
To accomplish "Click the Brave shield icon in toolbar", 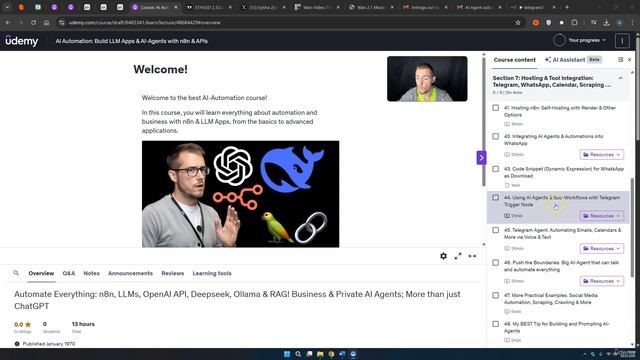I will (549, 22).
